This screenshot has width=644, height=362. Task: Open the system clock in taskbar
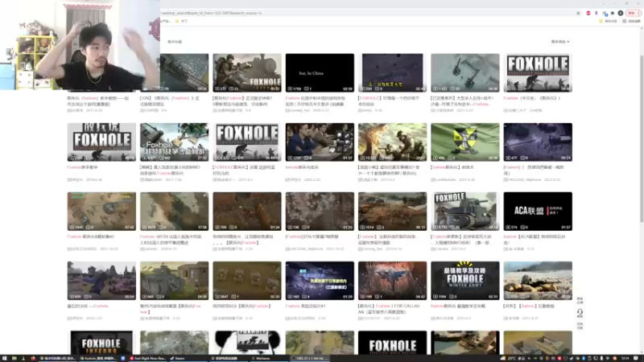(x=625, y=358)
